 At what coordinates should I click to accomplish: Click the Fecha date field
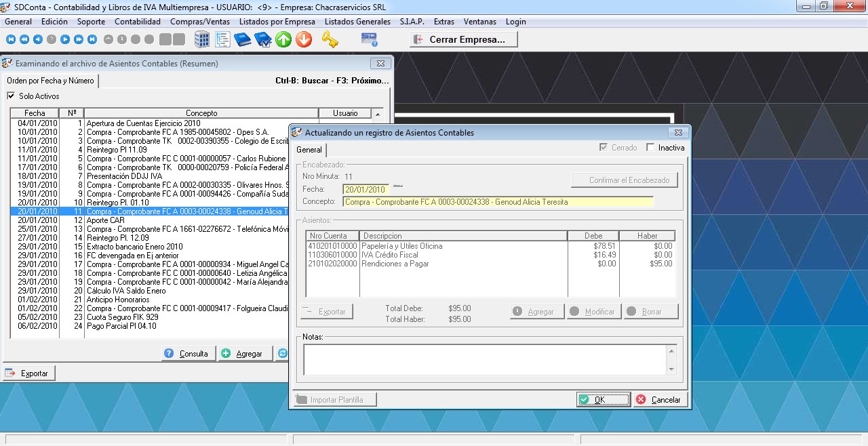point(366,190)
